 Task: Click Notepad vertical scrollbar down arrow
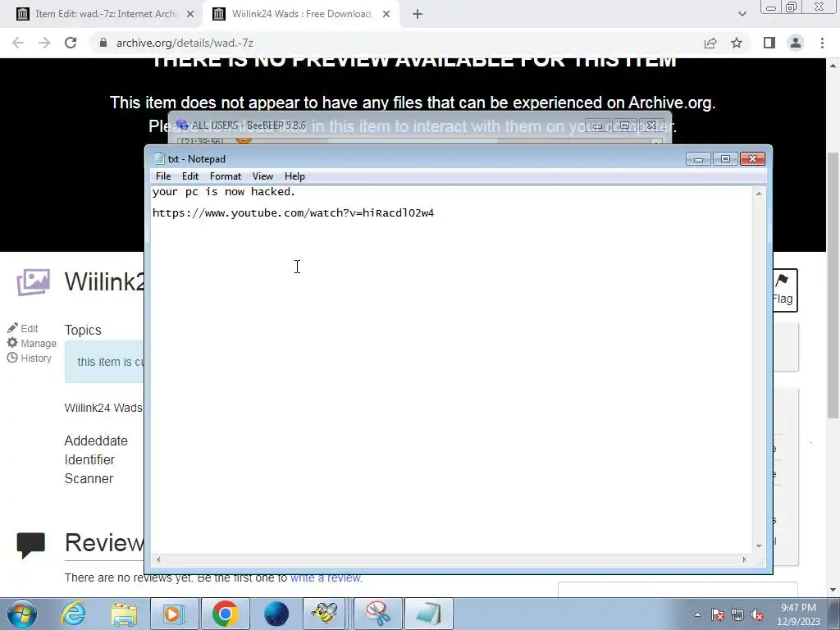(759, 546)
